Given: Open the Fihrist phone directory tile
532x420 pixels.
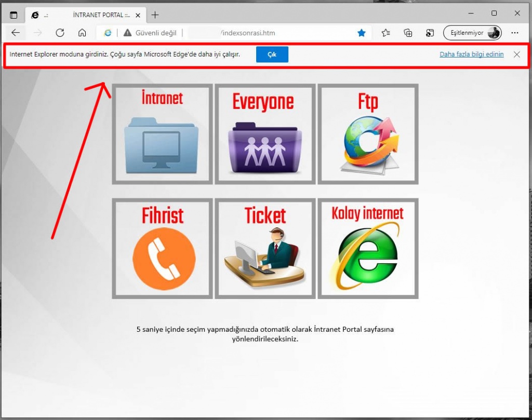Looking at the screenshot, I should (x=162, y=248).
